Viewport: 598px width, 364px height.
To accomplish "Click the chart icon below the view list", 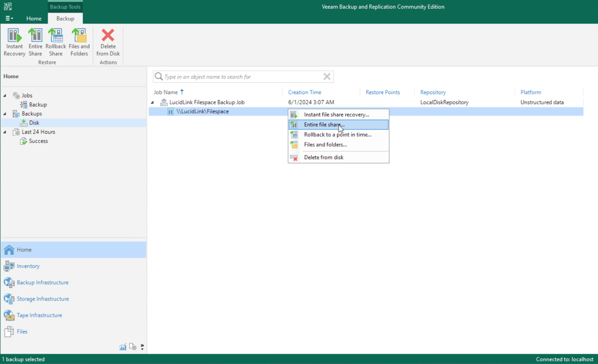I will coord(123,347).
